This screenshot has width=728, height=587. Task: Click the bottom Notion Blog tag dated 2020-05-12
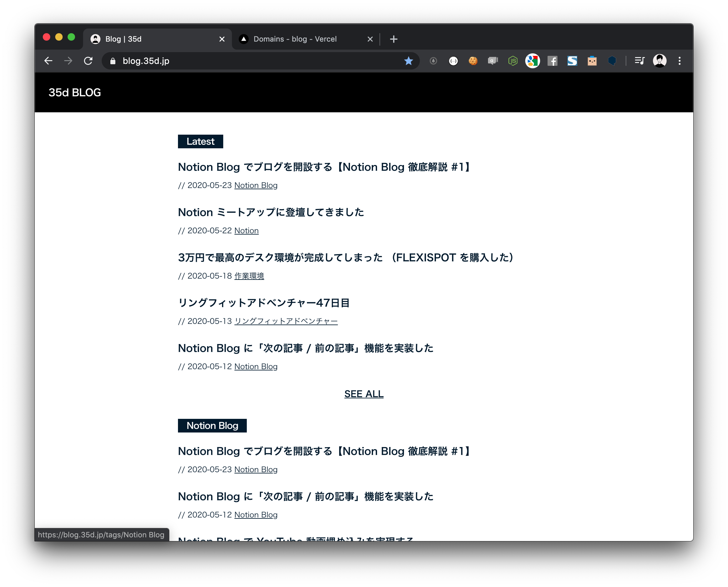(x=256, y=515)
